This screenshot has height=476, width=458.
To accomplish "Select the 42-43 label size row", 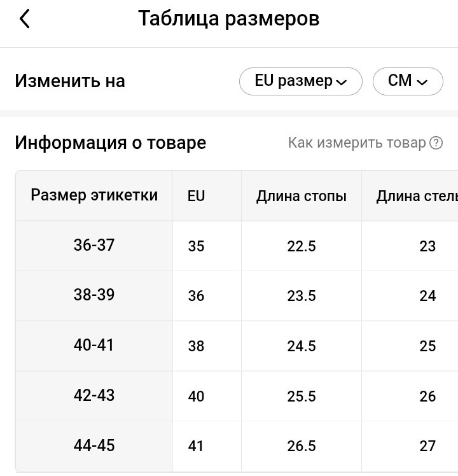I will pyautogui.click(x=94, y=395).
